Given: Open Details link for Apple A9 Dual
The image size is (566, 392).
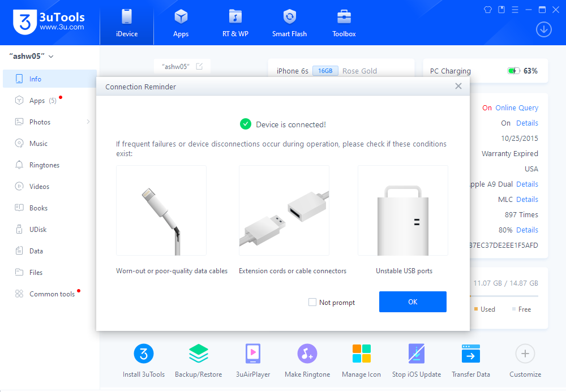Looking at the screenshot, I should tap(527, 184).
